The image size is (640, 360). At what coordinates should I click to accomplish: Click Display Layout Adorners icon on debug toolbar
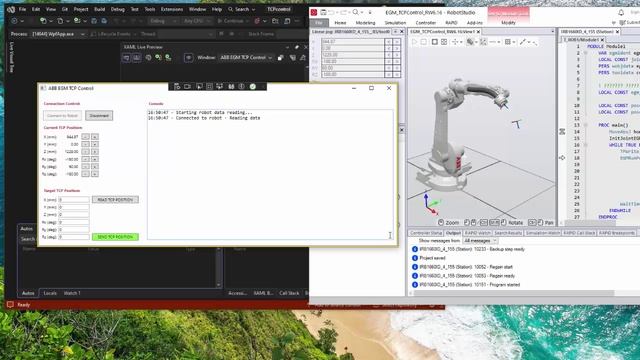[209, 87]
